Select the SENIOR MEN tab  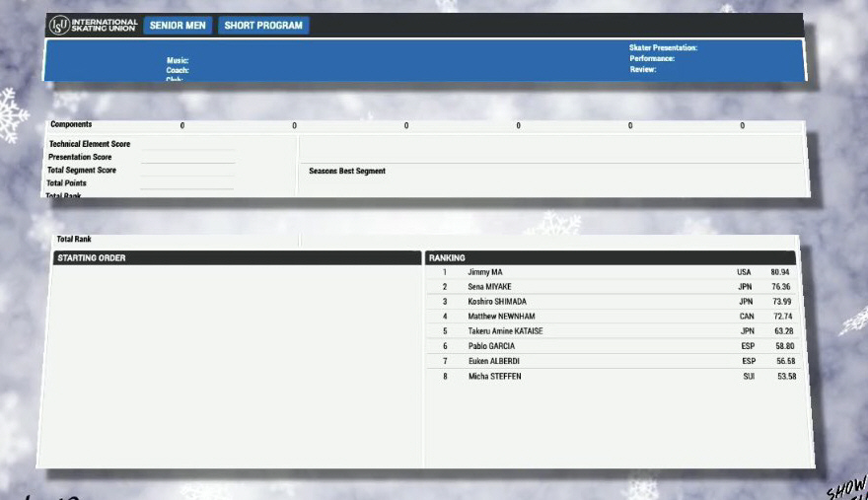coord(178,26)
